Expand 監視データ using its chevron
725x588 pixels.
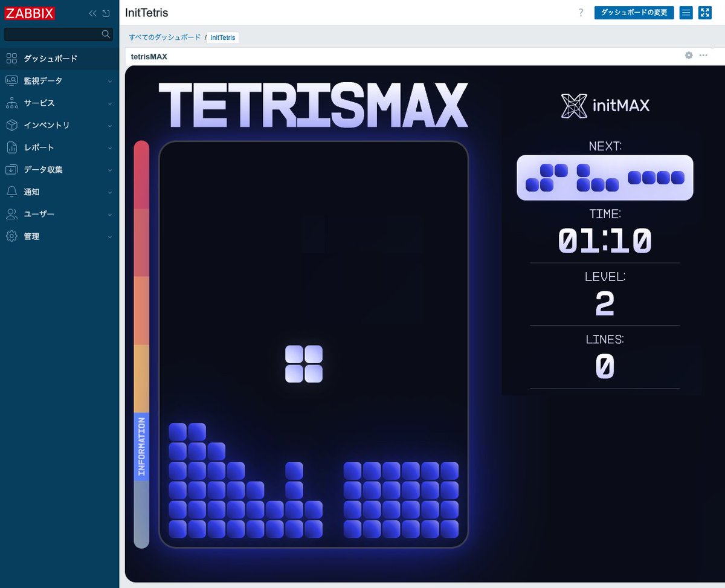tap(110, 82)
